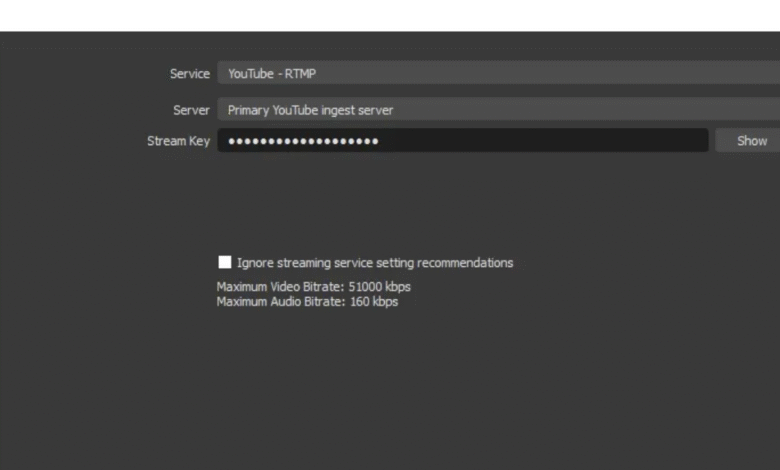Click the 51000 kbps video bitrate value

(x=379, y=287)
